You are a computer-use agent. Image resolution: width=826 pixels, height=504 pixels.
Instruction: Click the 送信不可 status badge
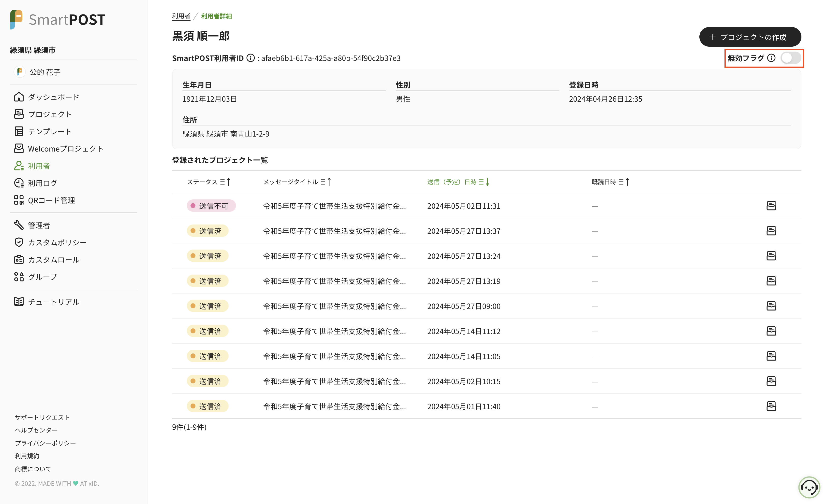pos(211,206)
